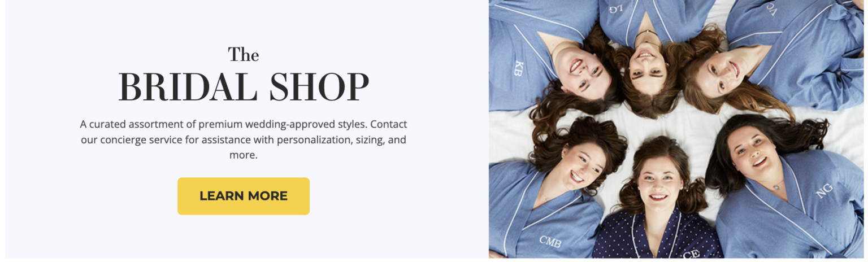Click the LG monogram on the robe

[616, 8]
